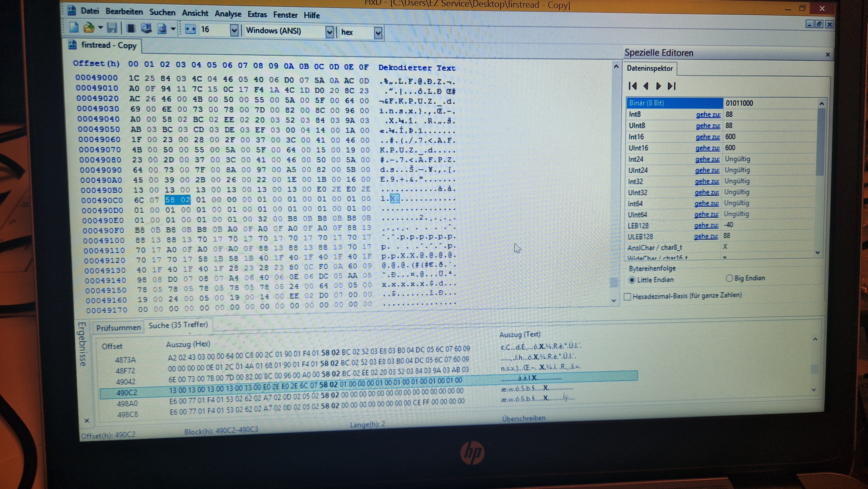868x489 pixels.
Task: Click the hex view scrollbar up arrow
Action: coord(616,66)
